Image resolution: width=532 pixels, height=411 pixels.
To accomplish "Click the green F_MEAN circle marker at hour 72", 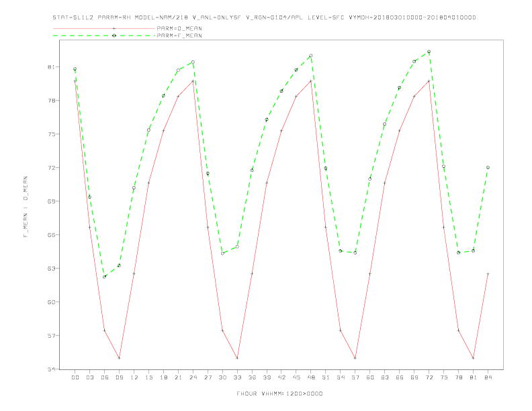I will [x=429, y=52].
